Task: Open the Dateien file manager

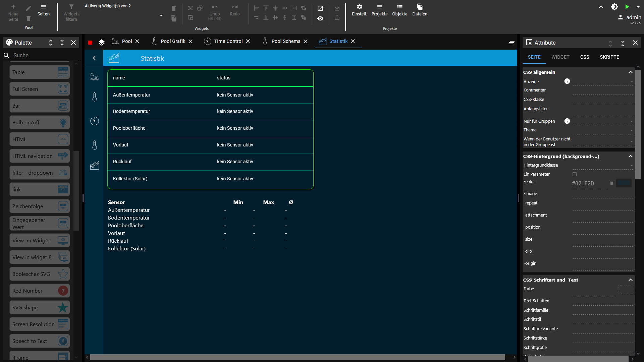Action: click(x=420, y=10)
